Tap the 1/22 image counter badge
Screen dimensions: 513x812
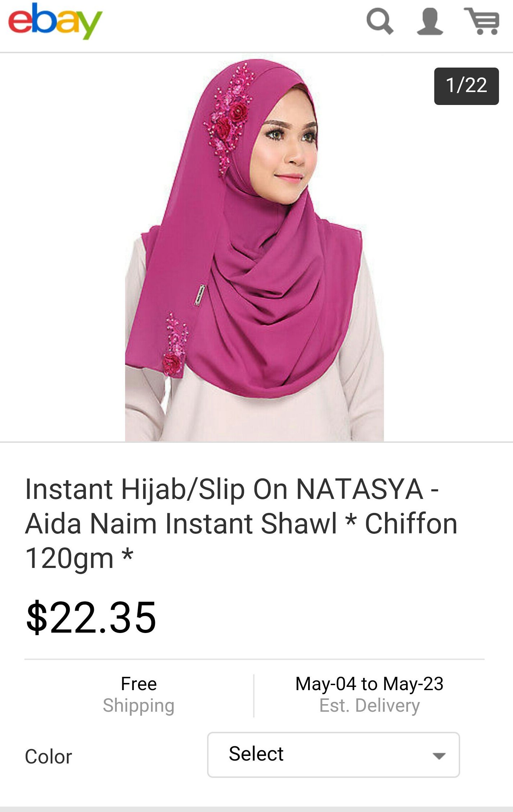point(466,86)
